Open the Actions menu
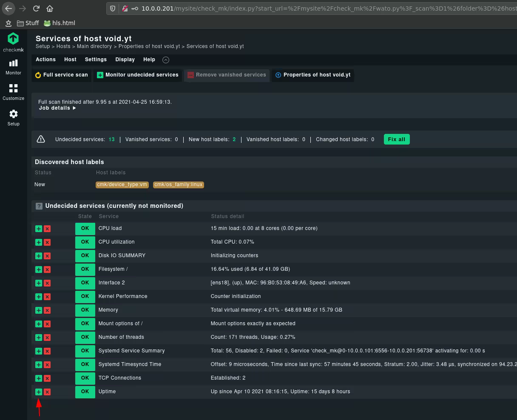 (45, 60)
